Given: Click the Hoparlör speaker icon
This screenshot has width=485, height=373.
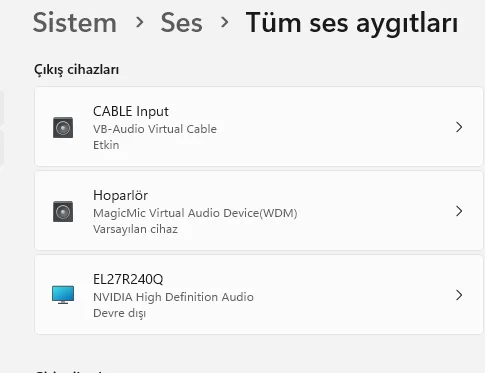Looking at the screenshot, I should tap(63, 211).
